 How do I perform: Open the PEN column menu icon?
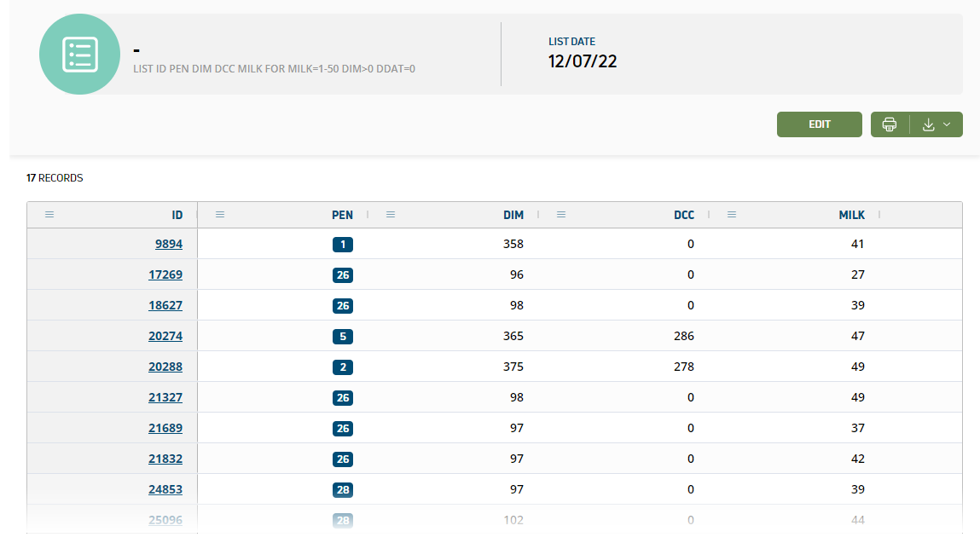(220, 215)
